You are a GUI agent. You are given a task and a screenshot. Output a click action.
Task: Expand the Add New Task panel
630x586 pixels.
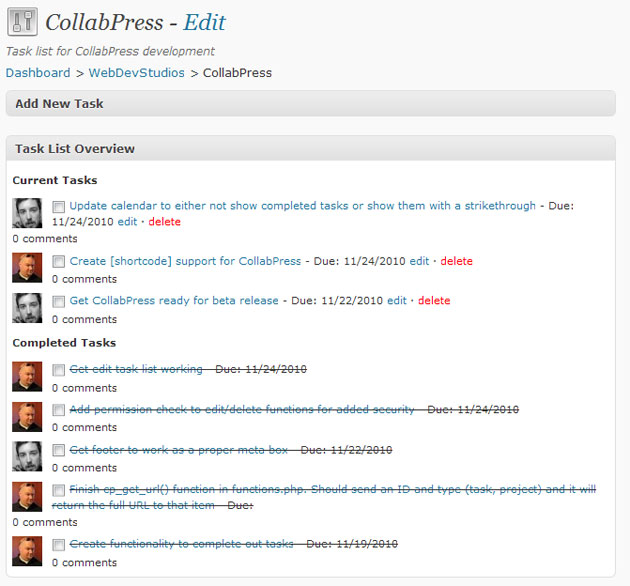311,104
